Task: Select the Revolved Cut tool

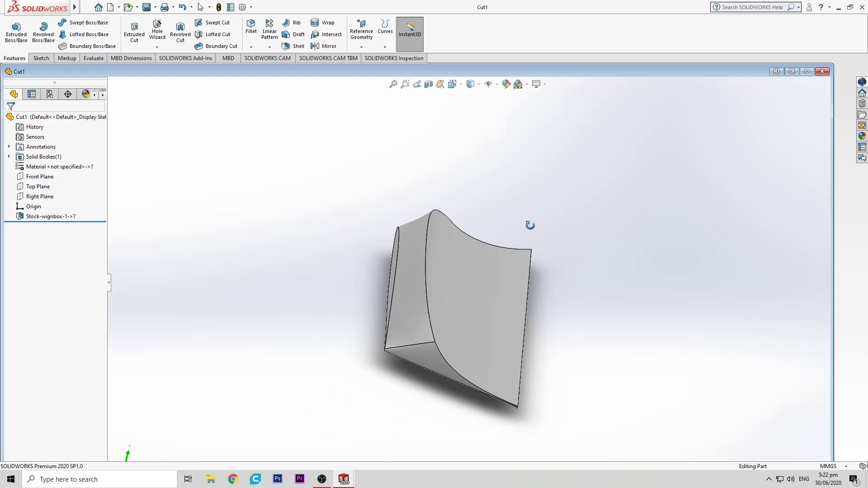Action: pyautogui.click(x=180, y=32)
